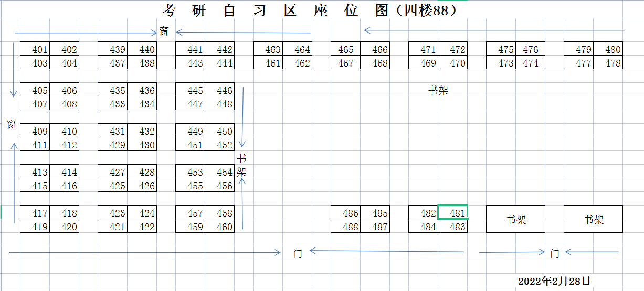This screenshot has width=644, height=291.
Task: Choose seat cell 480
Action: click(x=608, y=49)
